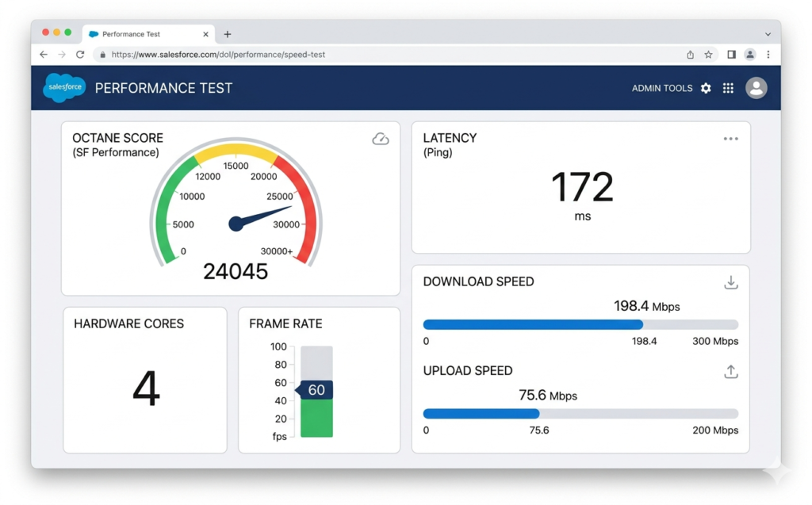The width and height of the screenshot is (812, 505).
Task: Open the Latency card three-dot menu
Action: tap(730, 139)
